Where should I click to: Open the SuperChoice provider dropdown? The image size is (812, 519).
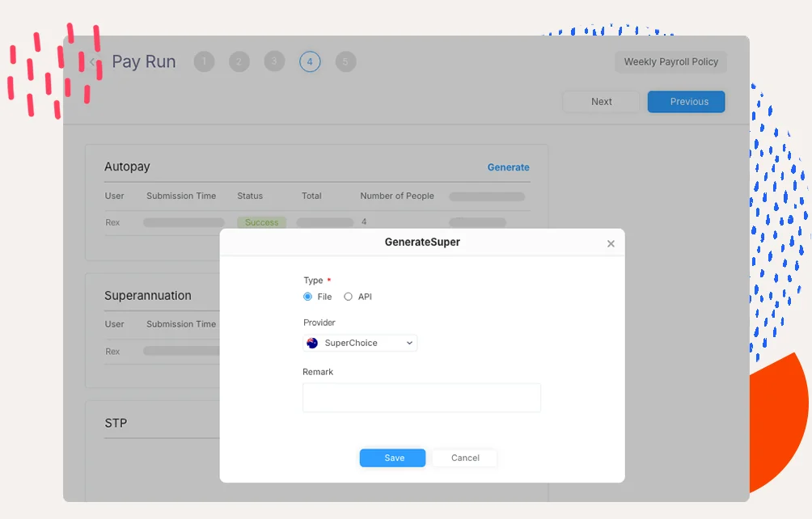tap(361, 344)
